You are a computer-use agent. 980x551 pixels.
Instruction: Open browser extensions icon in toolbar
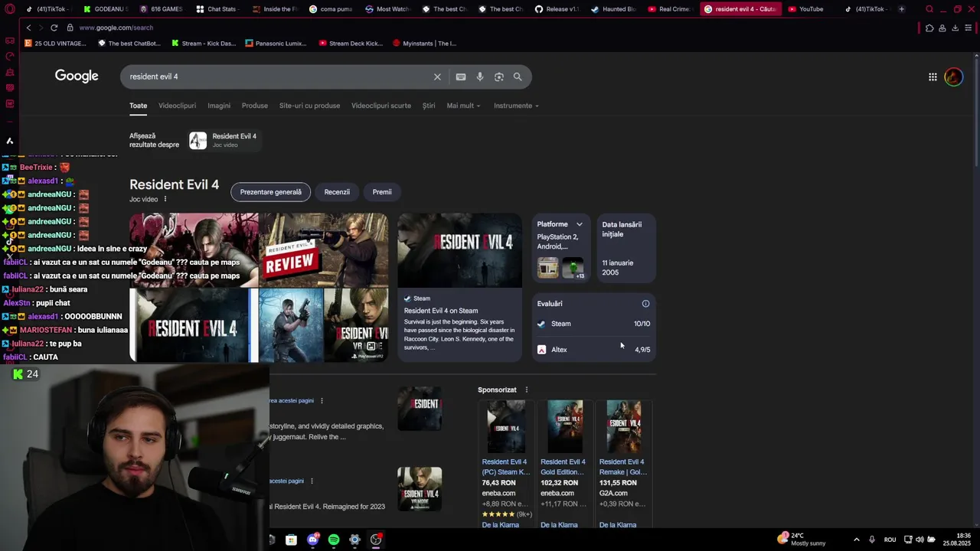point(929,28)
